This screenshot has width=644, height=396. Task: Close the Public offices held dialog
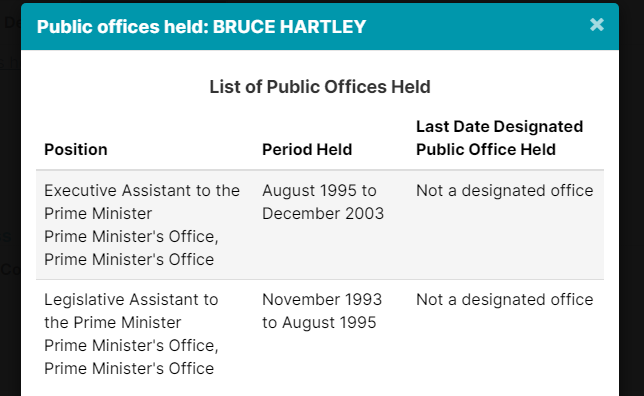596,25
